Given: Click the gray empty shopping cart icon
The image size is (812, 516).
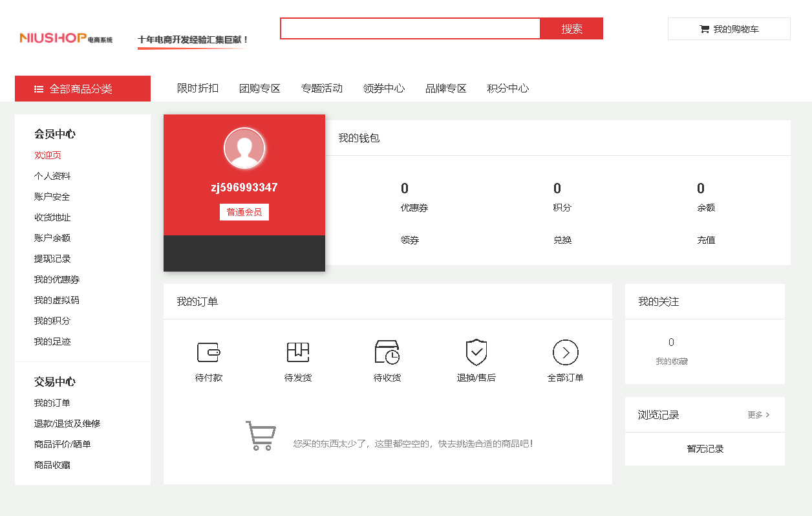Looking at the screenshot, I should 261,435.
